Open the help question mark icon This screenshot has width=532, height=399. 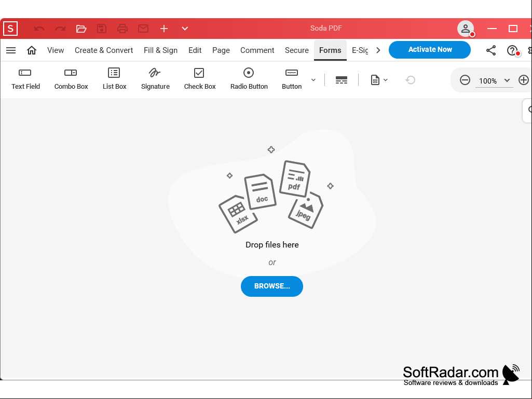tap(512, 50)
